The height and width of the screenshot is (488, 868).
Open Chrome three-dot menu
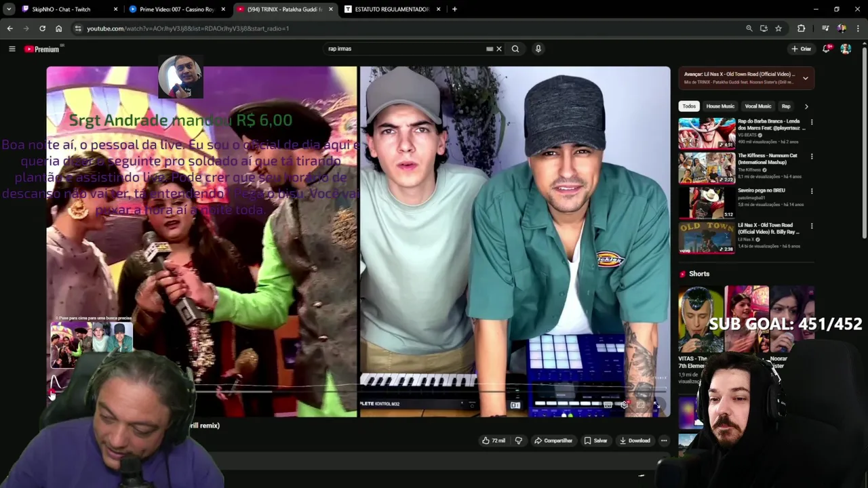pos(859,28)
